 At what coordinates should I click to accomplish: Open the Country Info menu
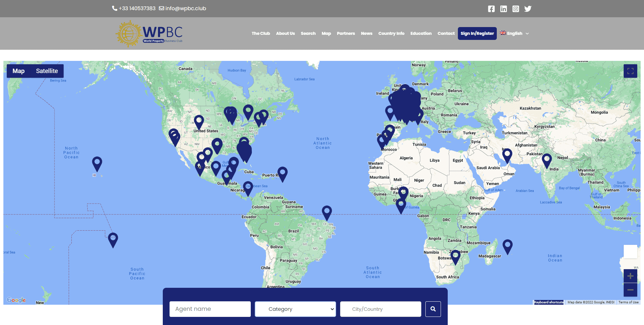(391, 33)
